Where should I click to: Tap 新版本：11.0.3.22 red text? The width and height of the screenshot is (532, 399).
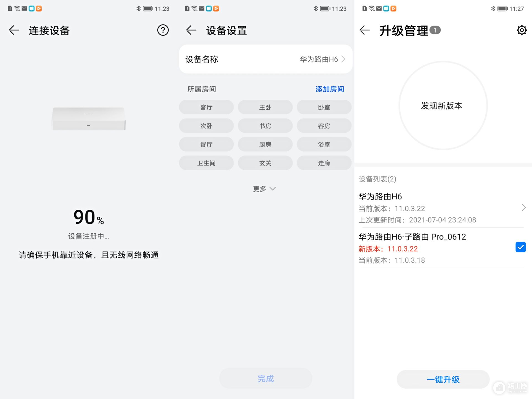388,249
